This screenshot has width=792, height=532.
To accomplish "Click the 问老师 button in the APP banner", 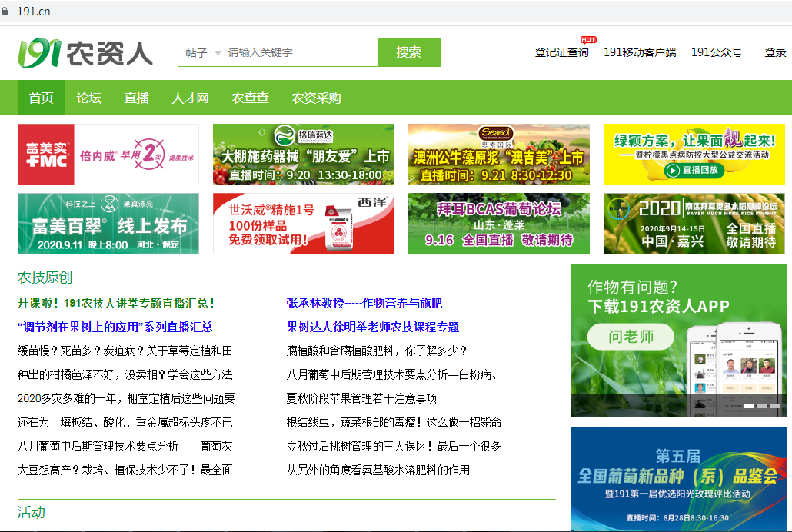I will pos(631,337).
